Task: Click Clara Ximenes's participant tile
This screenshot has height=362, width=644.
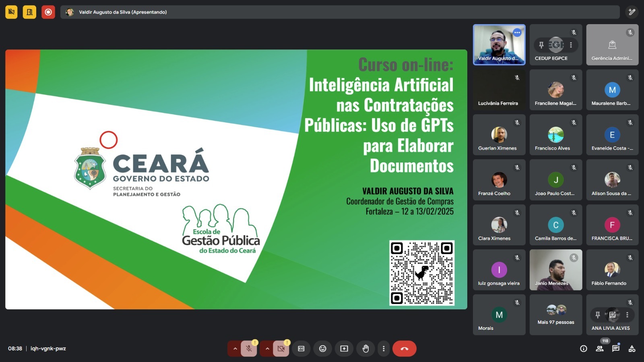Action: click(499, 225)
